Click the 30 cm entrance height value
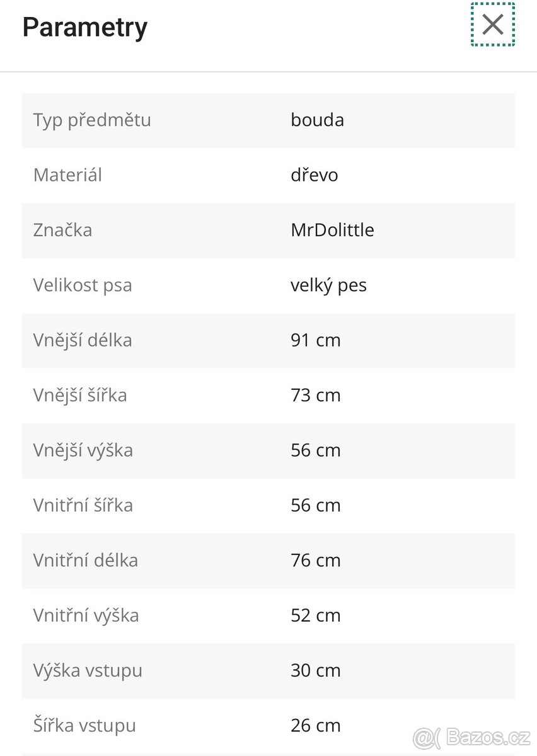The image size is (537, 756). click(315, 670)
